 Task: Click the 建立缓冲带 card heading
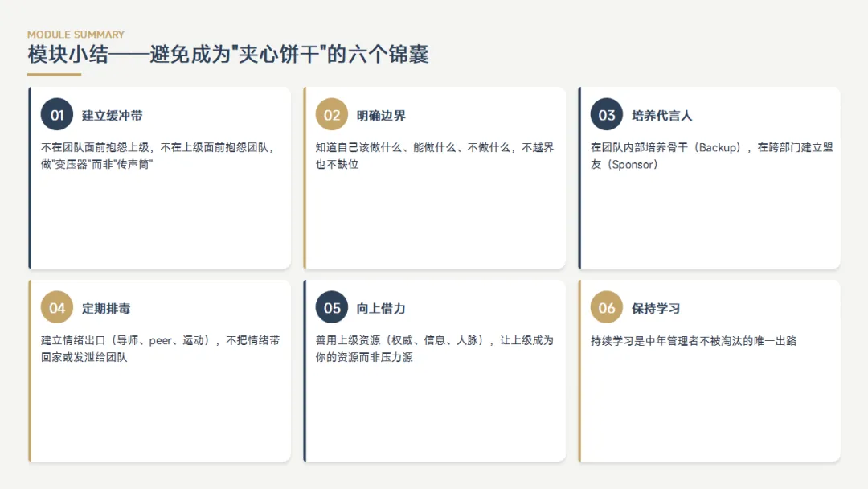(113, 115)
